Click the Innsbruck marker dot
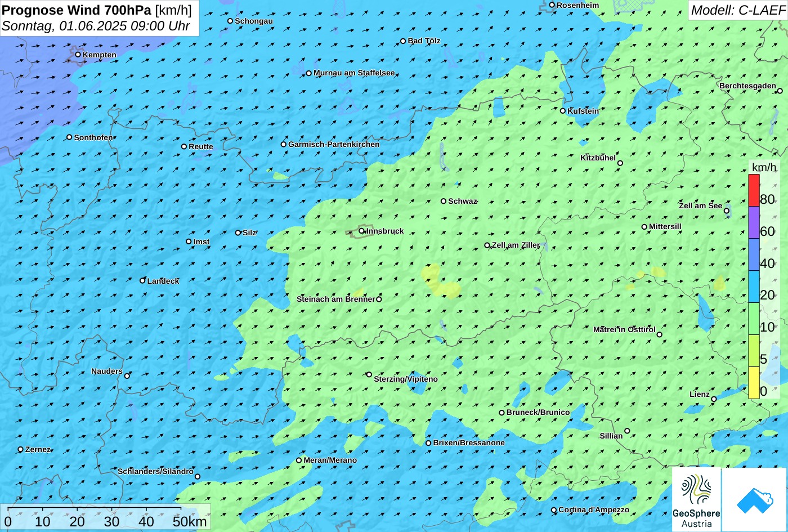Viewport: 788px width, 532px height. coord(361,231)
